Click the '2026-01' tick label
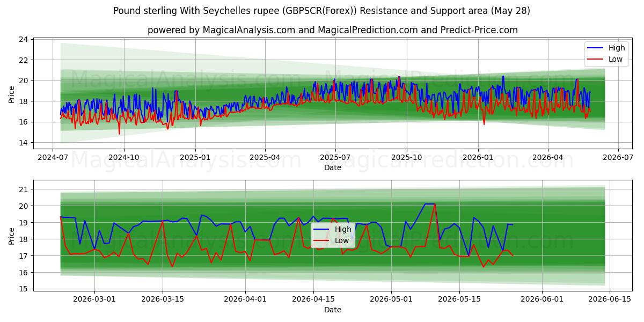The image size is (644, 322). pos(478,157)
